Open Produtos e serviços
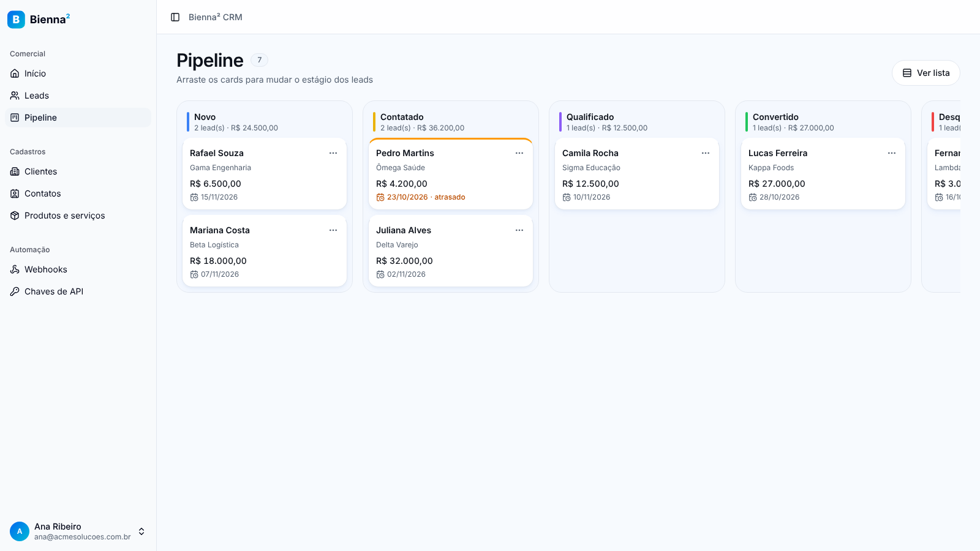This screenshot has width=980, height=551. click(78, 216)
